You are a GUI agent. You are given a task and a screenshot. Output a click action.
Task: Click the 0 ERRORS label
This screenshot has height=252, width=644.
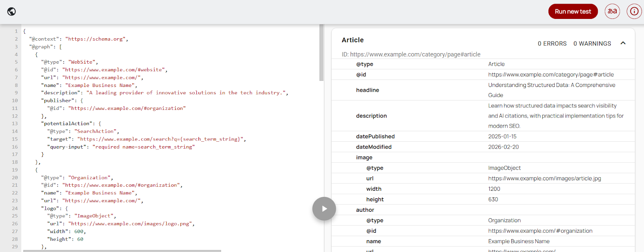552,43
